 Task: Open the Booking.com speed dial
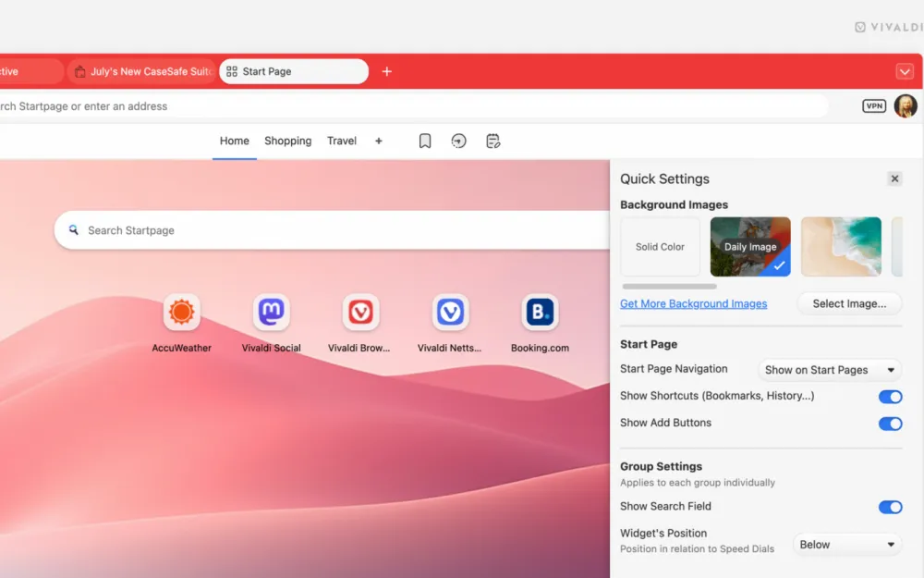coord(540,314)
